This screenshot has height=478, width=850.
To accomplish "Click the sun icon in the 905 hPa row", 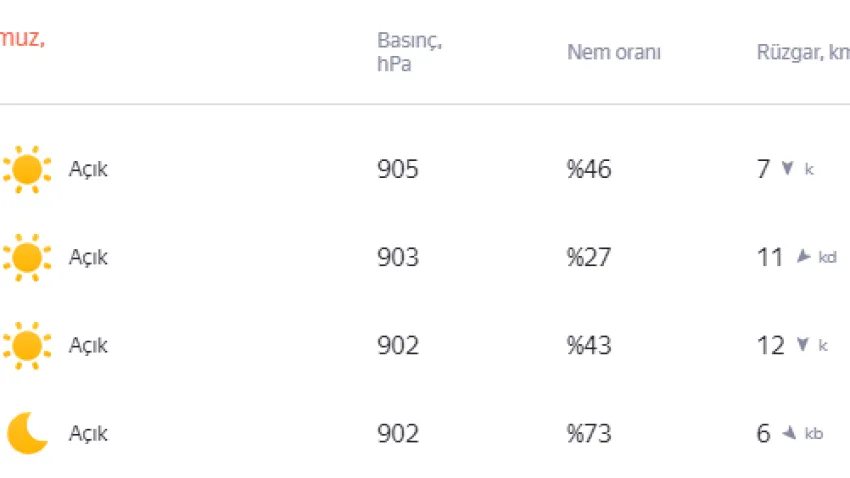I will click(x=27, y=169).
